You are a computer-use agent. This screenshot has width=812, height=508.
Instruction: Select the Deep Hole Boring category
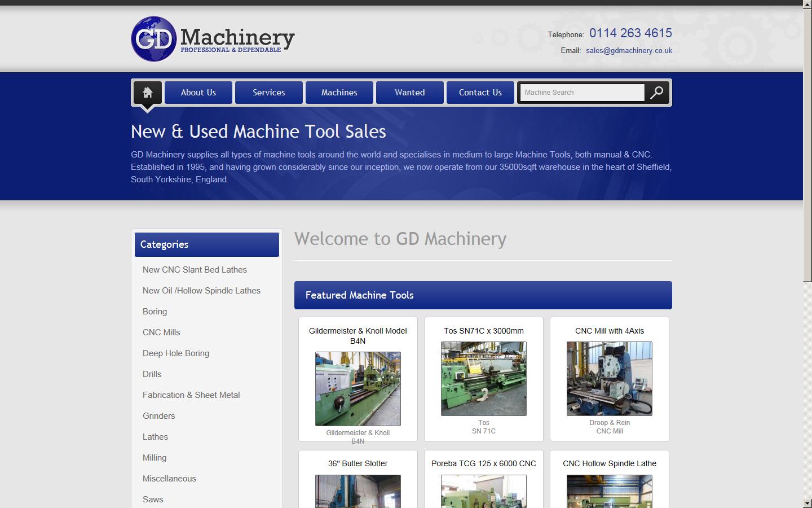tap(176, 353)
